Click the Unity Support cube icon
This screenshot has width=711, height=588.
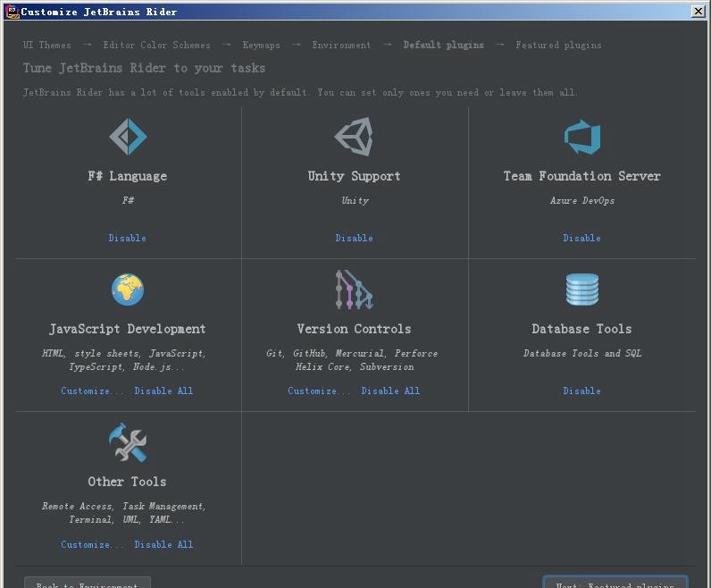pos(354,137)
